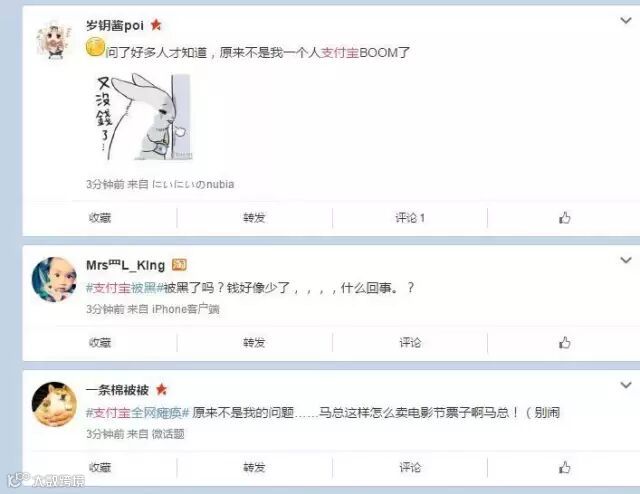
Task: Open 评论 1 on the first post
Action: coord(410,218)
